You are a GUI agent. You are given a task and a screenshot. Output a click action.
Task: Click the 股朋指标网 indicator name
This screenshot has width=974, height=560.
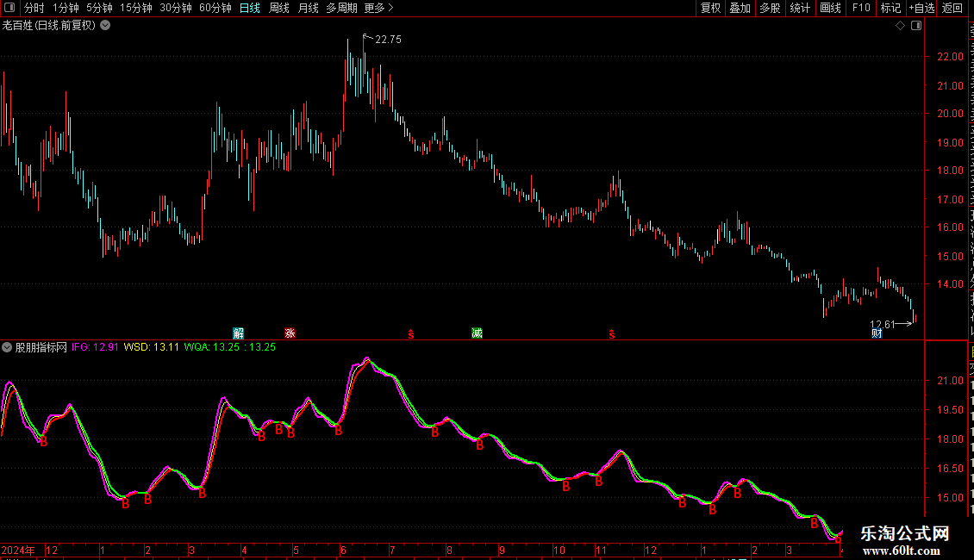click(x=41, y=348)
